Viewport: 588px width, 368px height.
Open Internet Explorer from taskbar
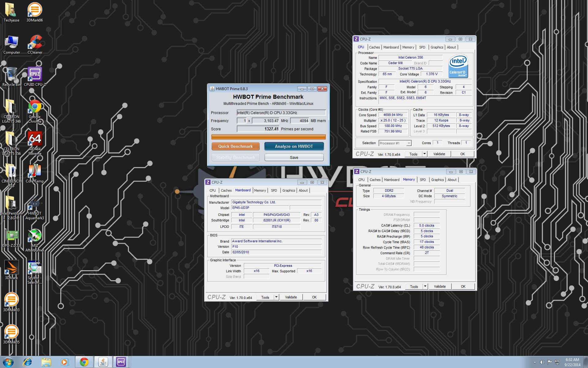tap(28, 362)
